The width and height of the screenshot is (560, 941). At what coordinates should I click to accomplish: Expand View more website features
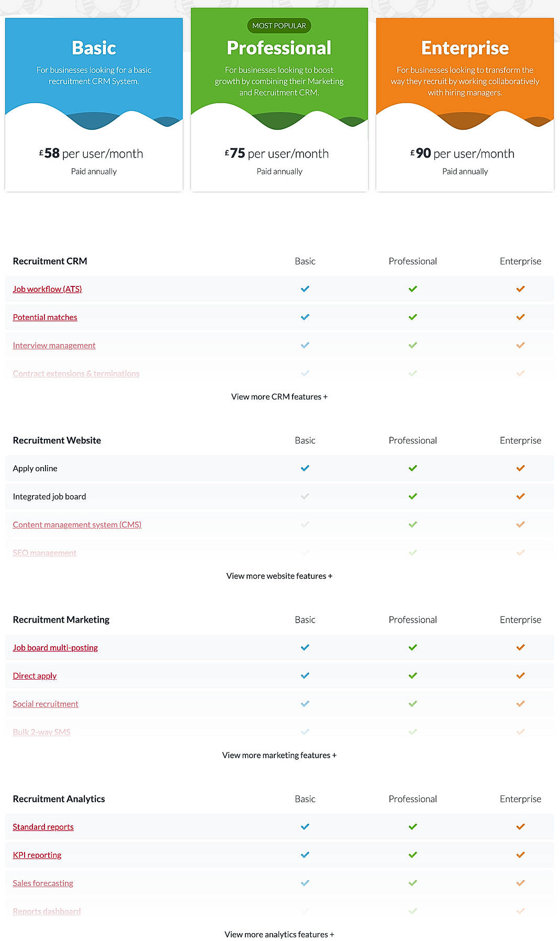(x=279, y=575)
